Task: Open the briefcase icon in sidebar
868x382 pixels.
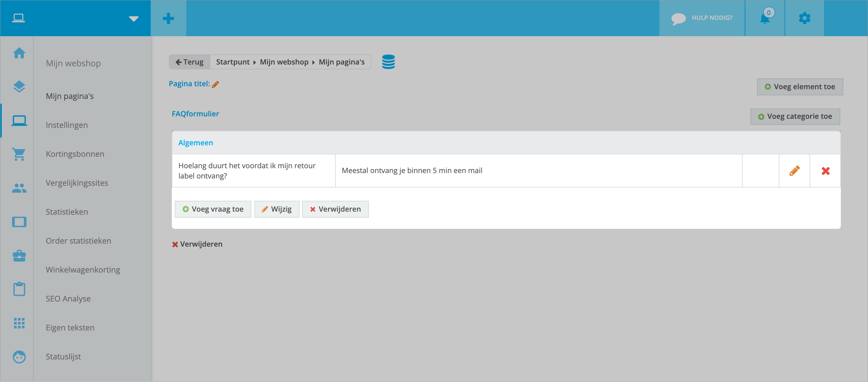Action: click(x=19, y=256)
